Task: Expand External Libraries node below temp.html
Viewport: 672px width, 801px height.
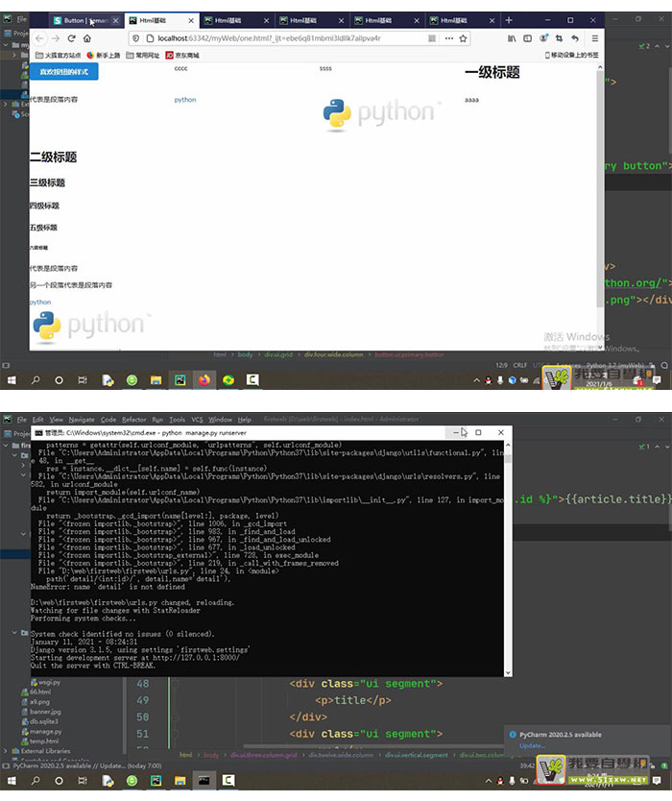Action: click(6, 751)
